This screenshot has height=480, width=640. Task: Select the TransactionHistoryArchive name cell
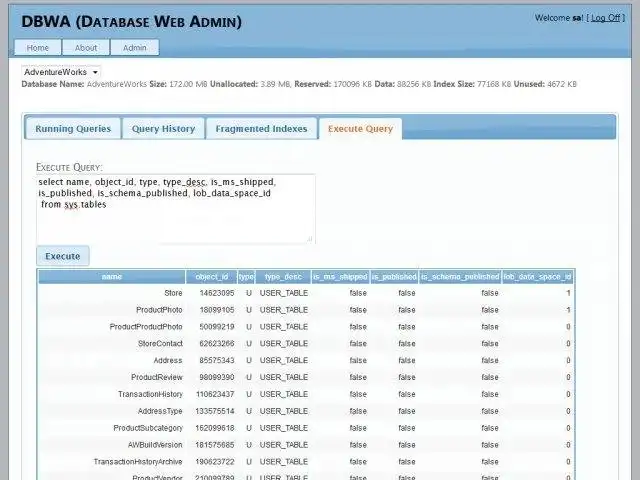[138, 462]
